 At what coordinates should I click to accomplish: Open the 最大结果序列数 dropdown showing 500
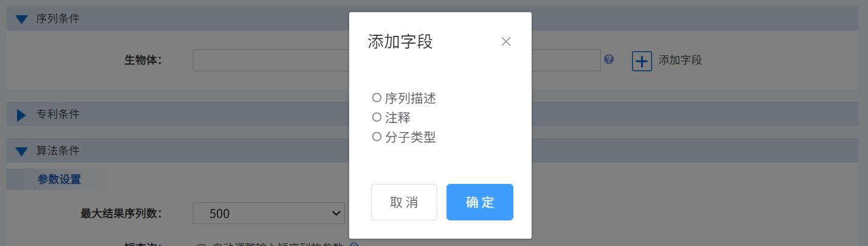point(269,213)
